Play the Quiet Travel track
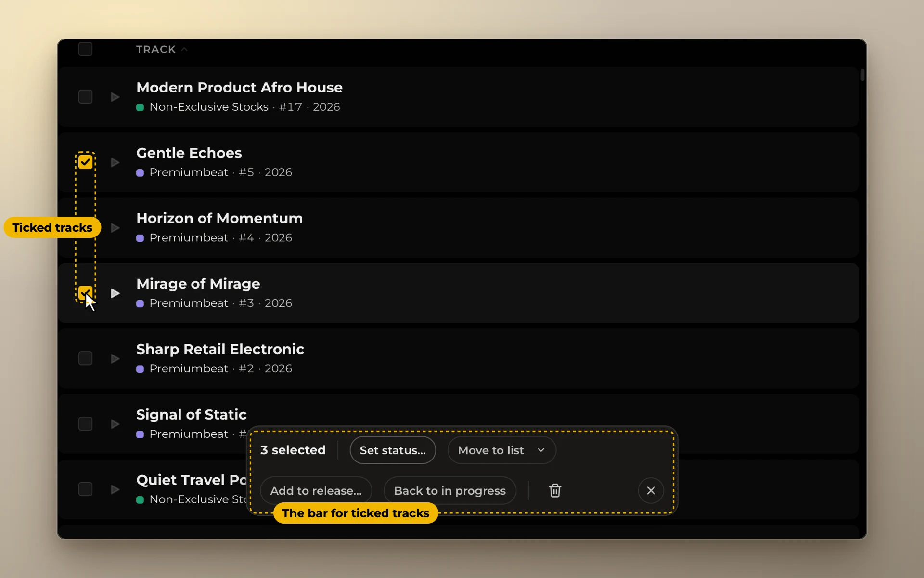Viewport: 924px width, 578px height. pyautogui.click(x=115, y=489)
